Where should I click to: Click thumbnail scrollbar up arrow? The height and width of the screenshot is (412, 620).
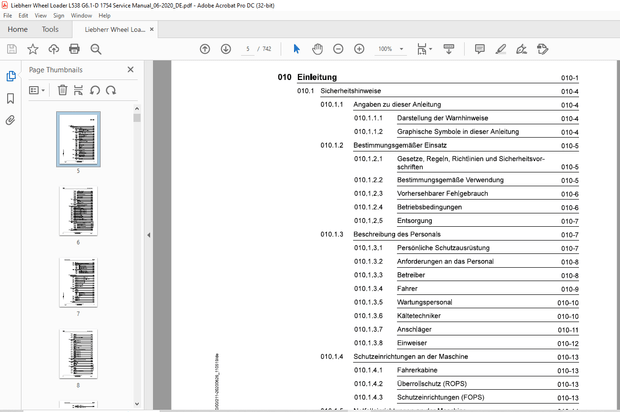(x=137, y=109)
